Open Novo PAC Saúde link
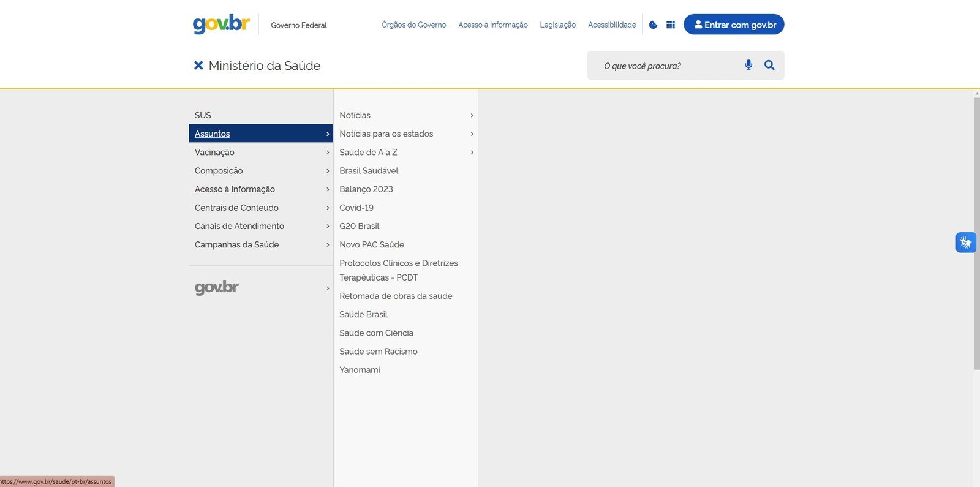The image size is (980, 487). (x=372, y=244)
